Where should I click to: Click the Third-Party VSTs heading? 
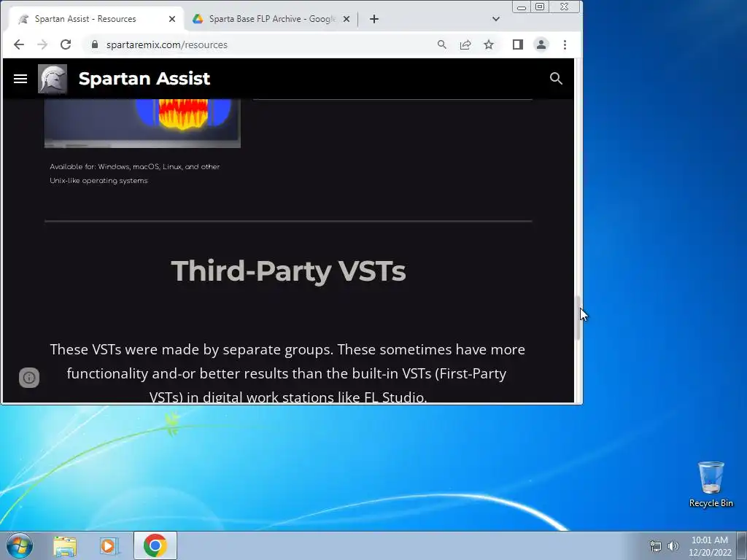pos(288,271)
